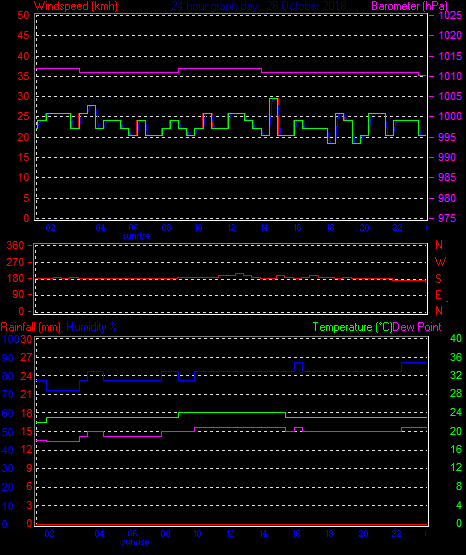
Task: Click the windspeed peak near 14:30
Action: click(274, 99)
